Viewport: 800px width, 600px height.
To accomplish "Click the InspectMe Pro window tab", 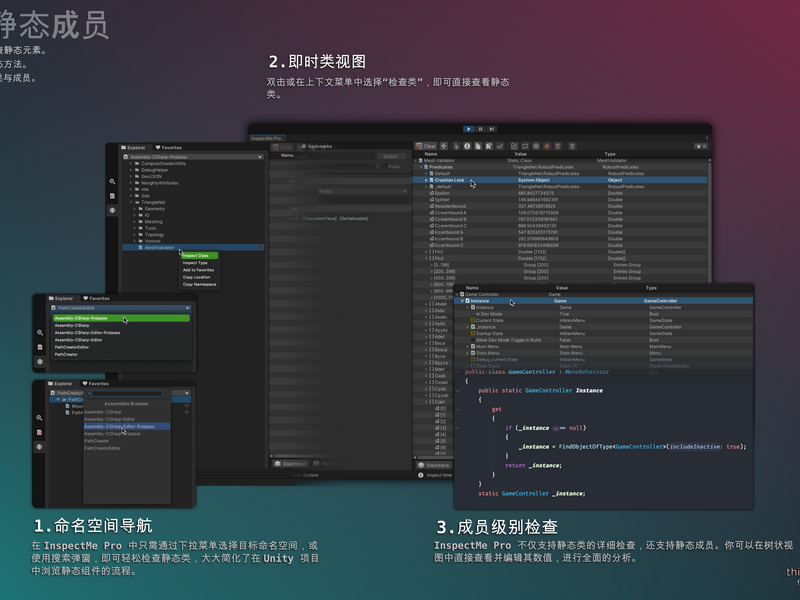I will click(266, 138).
